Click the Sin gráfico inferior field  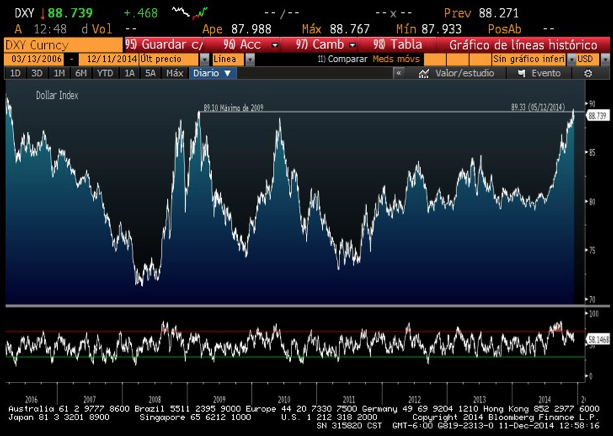pyautogui.click(x=529, y=59)
